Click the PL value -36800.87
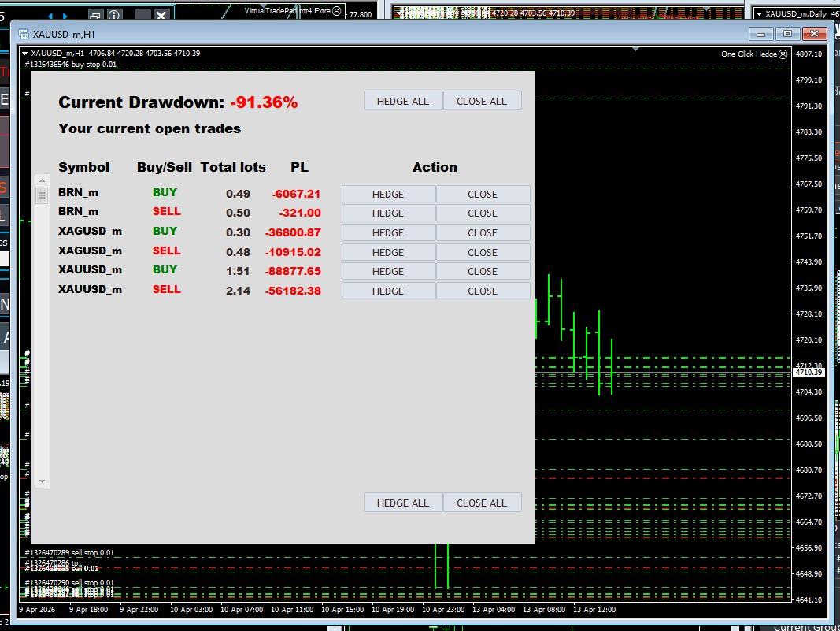The image size is (840, 631). tap(293, 232)
